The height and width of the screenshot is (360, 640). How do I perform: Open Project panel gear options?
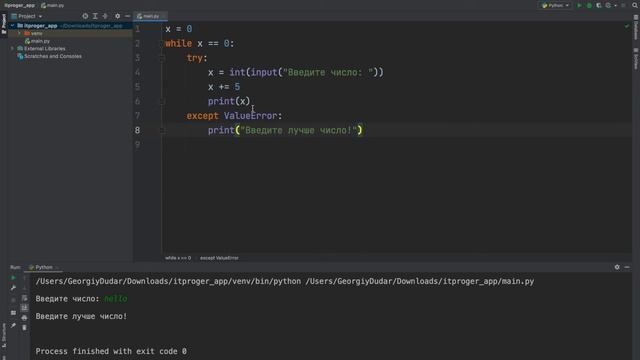(118, 16)
